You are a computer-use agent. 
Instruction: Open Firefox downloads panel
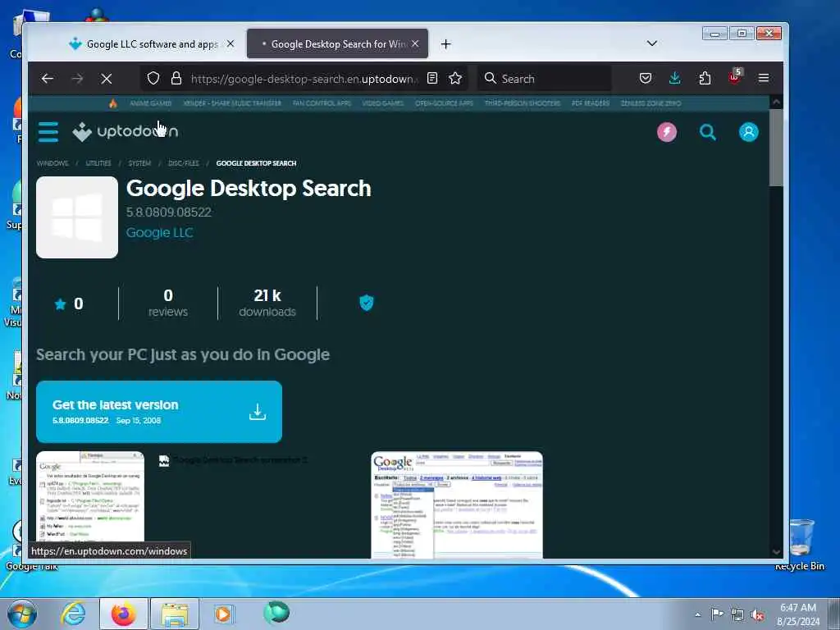(x=675, y=78)
